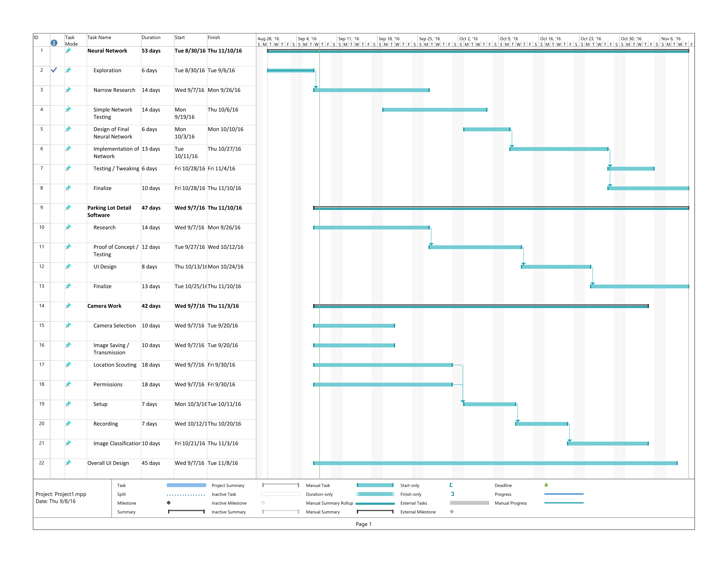The image size is (728, 563).
Task: Click task mode pin icon for Camera Work
Action: point(68,306)
